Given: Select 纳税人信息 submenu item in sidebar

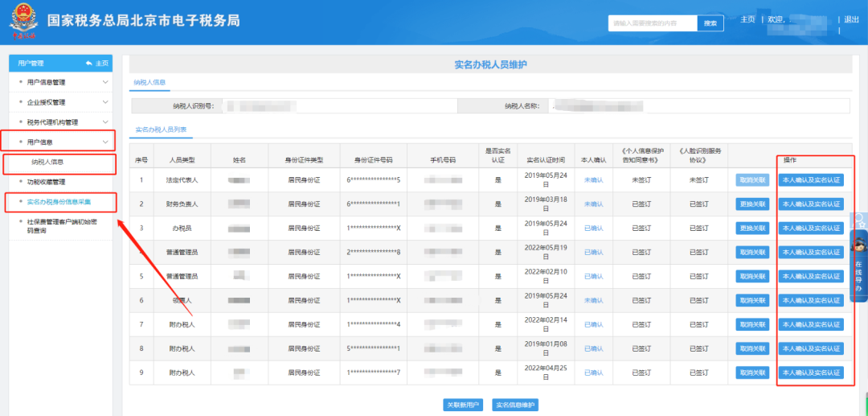Looking at the screenshot, I should (47, 163).
